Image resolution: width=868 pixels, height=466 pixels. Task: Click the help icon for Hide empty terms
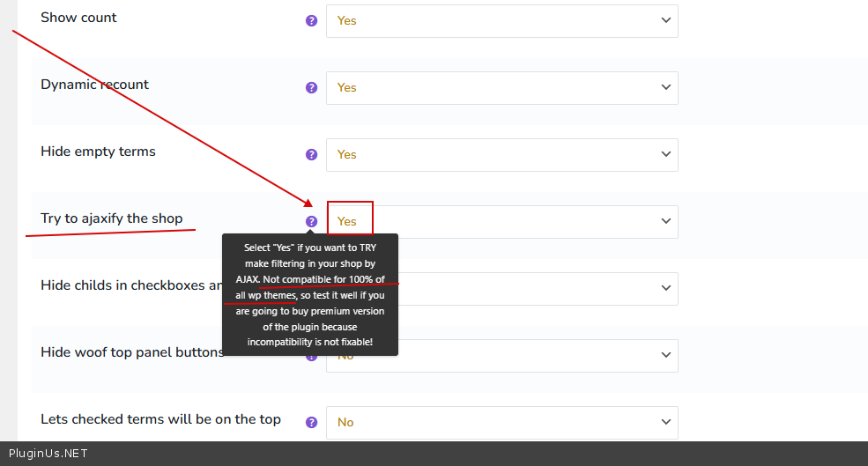click(311, 155)
